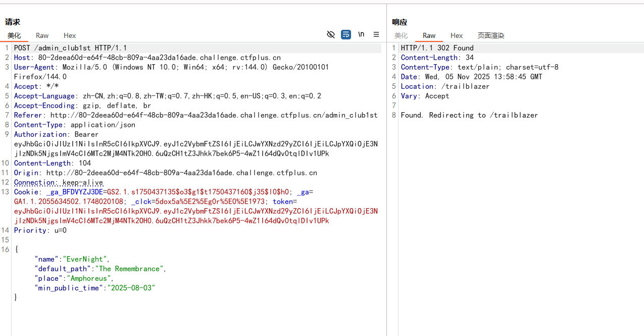This screenshot has height=336, width=644.
Task: Open the request editor hamburger menu
Action: pyautogui.click(x=376, y=34)
